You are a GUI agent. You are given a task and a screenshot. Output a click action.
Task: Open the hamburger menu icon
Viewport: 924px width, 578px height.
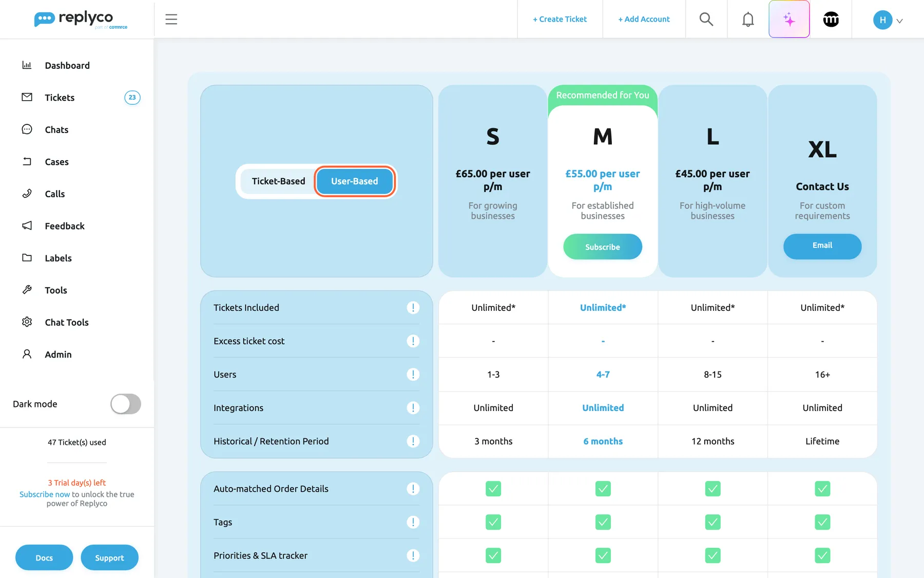[x=171, y=20]
